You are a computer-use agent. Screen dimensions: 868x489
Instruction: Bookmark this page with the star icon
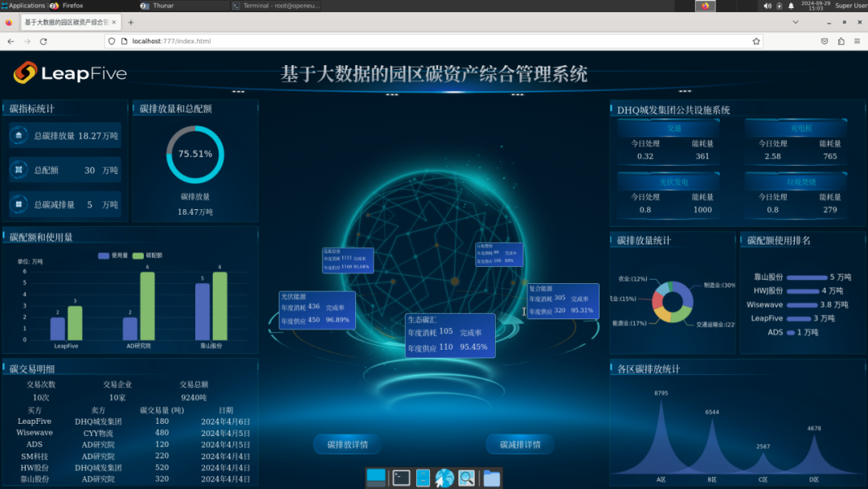756,41
